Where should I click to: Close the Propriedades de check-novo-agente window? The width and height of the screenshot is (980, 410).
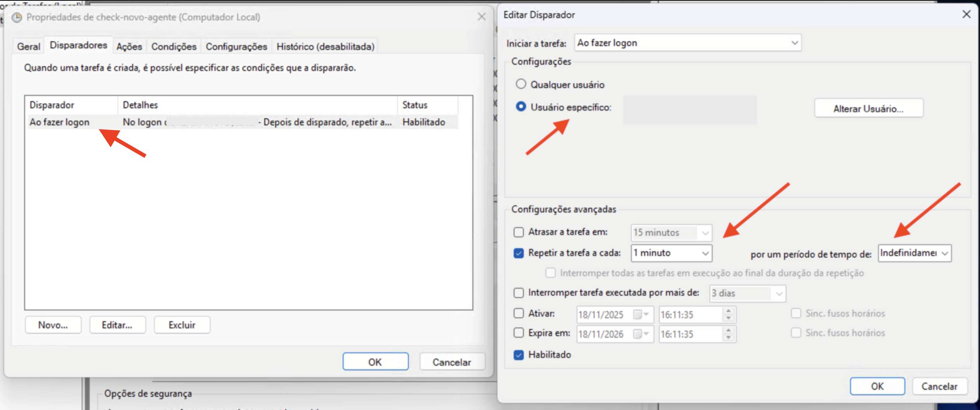point(481,17)
